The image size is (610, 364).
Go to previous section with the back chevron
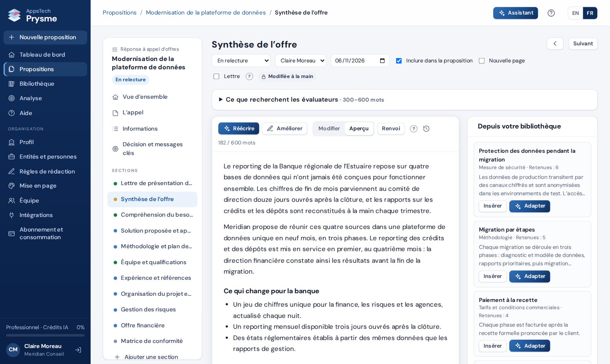click(555, 44)
